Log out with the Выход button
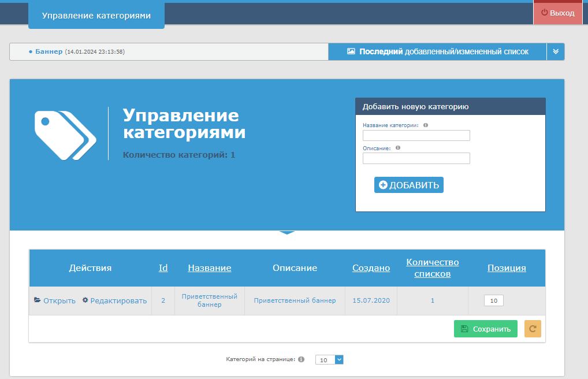588x379 pixels. point(557,13)
